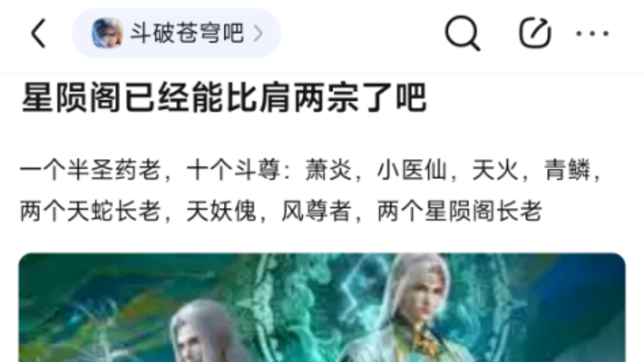Click the word 小医仙 in the post
This screenshot has width=644, height=362.
tap(412, 170)
